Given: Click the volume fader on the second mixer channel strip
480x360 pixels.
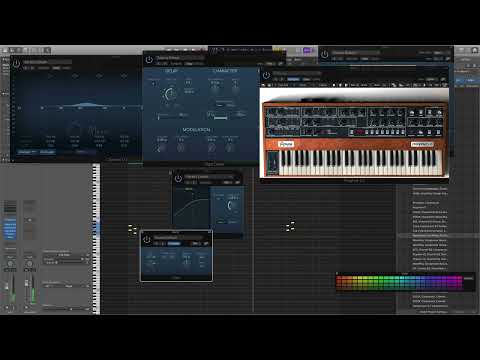Looking at the screenshot, I should click(x=26, y=284).
